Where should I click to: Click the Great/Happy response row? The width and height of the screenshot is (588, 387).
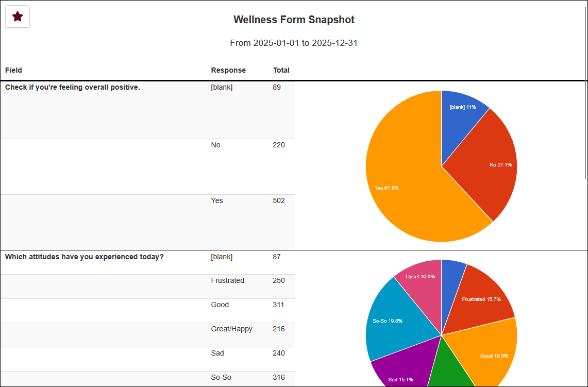pos(232,329)
